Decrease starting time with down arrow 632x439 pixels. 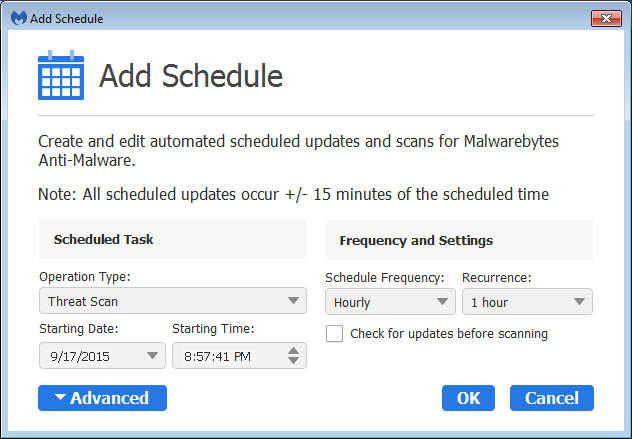[293, 360]
